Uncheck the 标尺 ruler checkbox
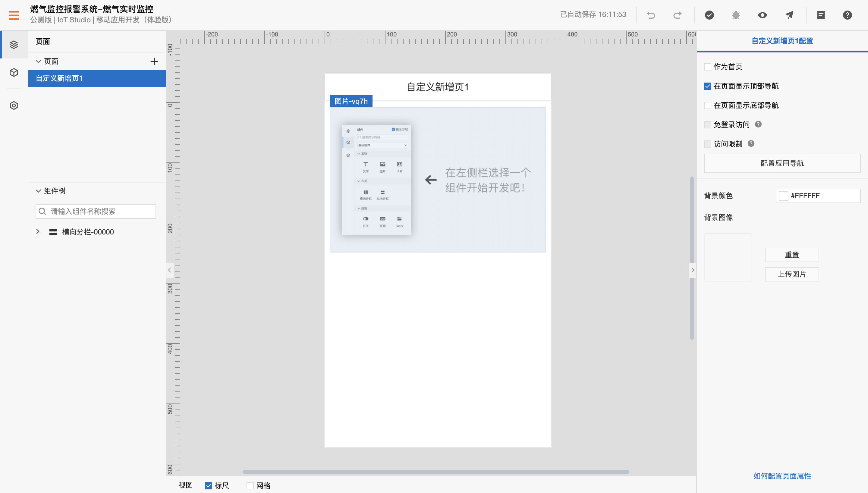The height and width of the screenshot is (493, 868). (x=209, y=485)
